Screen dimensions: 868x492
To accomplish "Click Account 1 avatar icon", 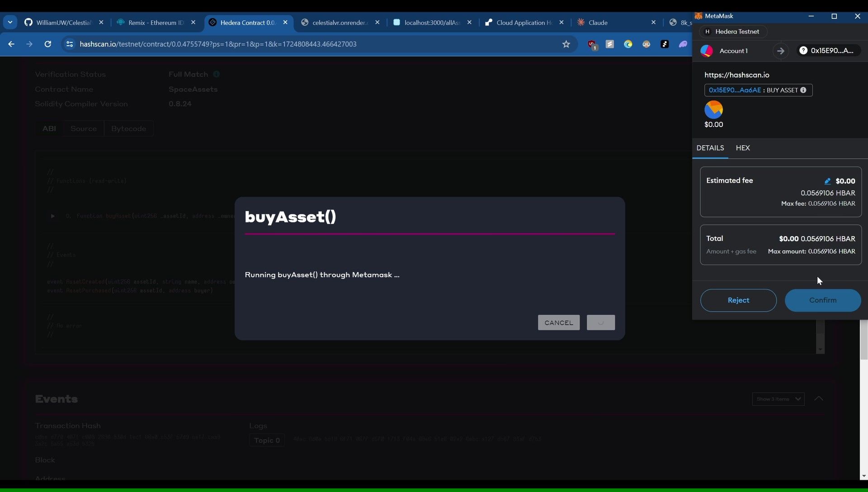I will (x=707, y=51).
